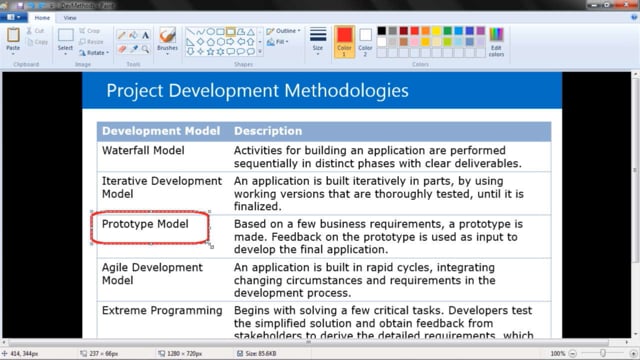
Task: Choose the Triangle shape
Action: (x=251, y=31)
